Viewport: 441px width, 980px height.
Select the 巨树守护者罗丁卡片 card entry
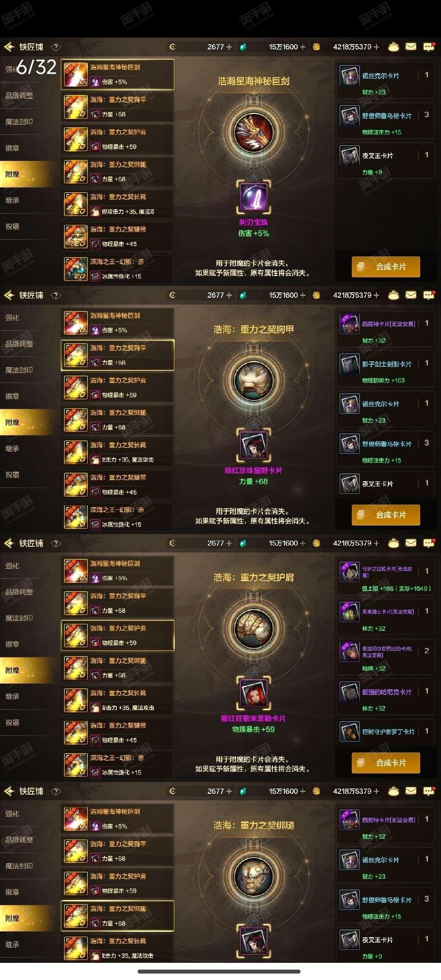click(385, 731)
